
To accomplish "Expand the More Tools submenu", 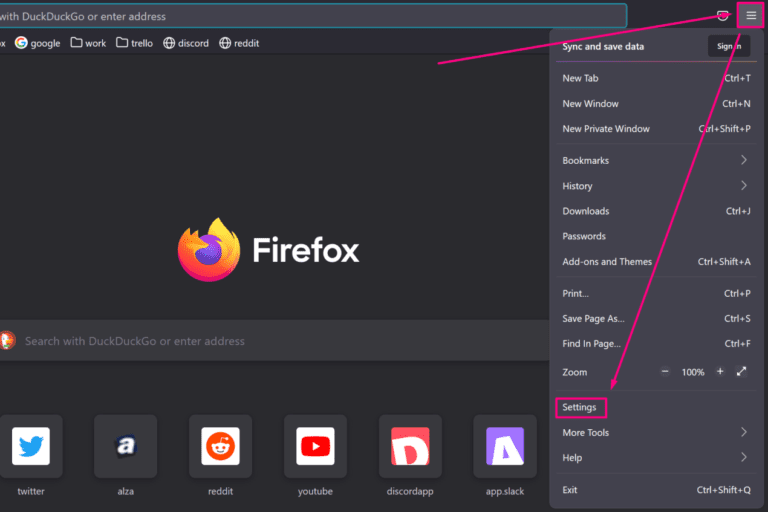I will tap(656, 433).
